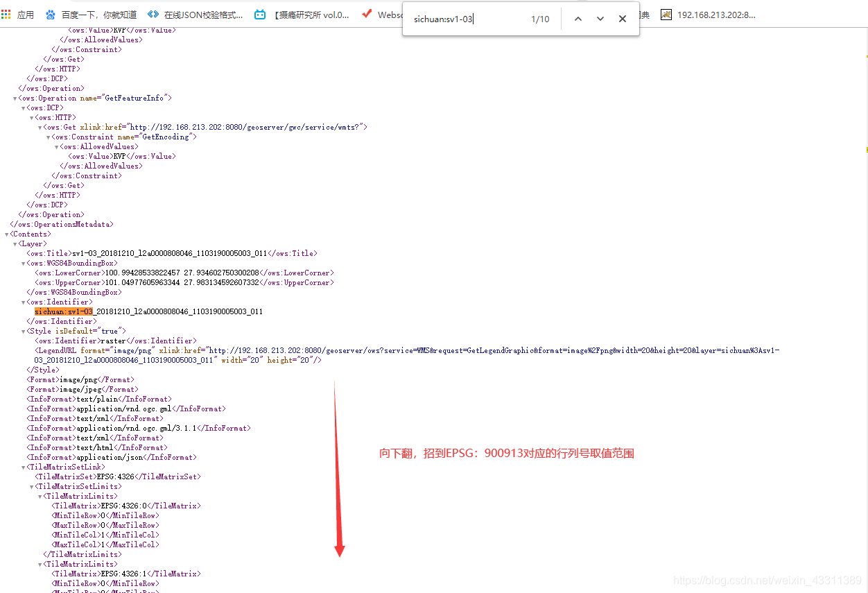Click the LegendURL GetLegendGraphic link text
868x593 pixels.
click(x=407, y=356)
